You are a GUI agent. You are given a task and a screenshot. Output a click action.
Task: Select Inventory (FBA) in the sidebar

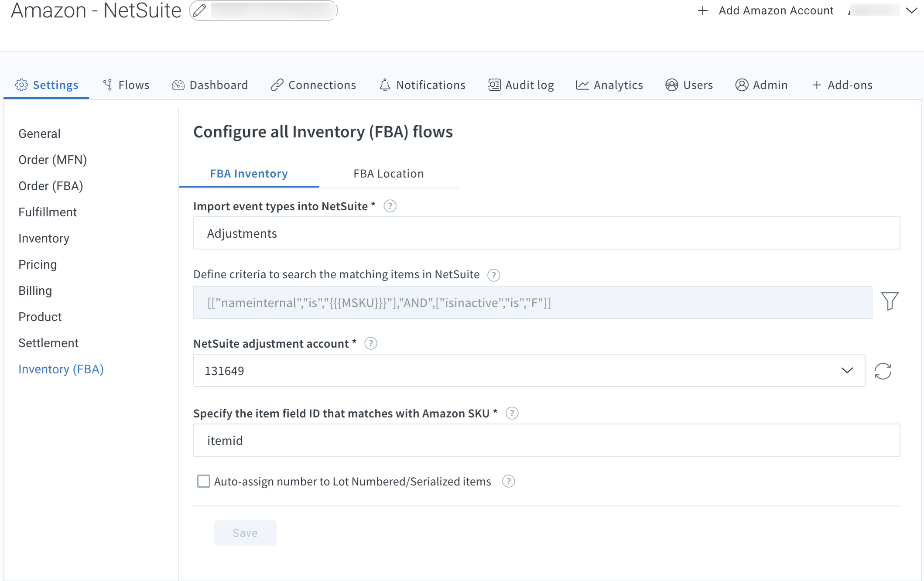pos(61,369)
